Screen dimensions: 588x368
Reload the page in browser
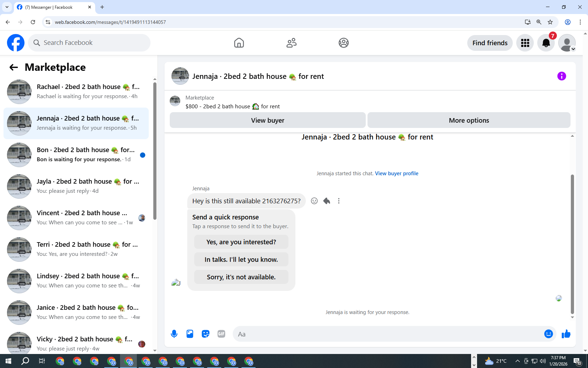[33, 22]
